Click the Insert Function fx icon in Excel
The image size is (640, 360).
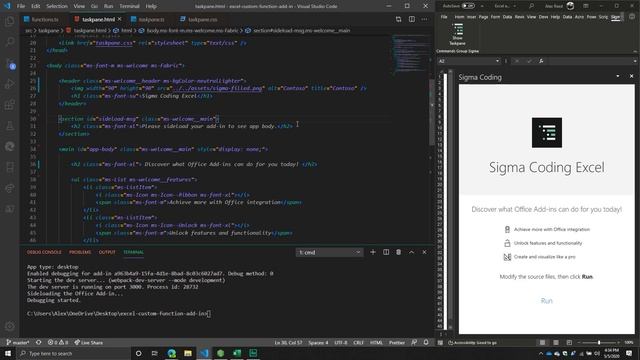point(541,61)
